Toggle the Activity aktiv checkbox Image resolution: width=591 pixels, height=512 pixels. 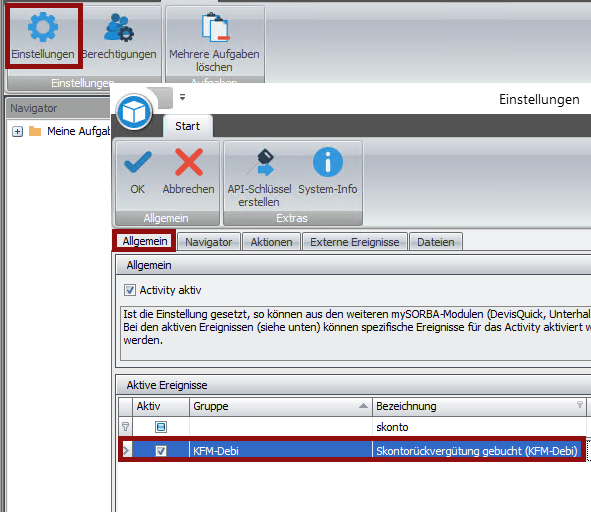130,290
